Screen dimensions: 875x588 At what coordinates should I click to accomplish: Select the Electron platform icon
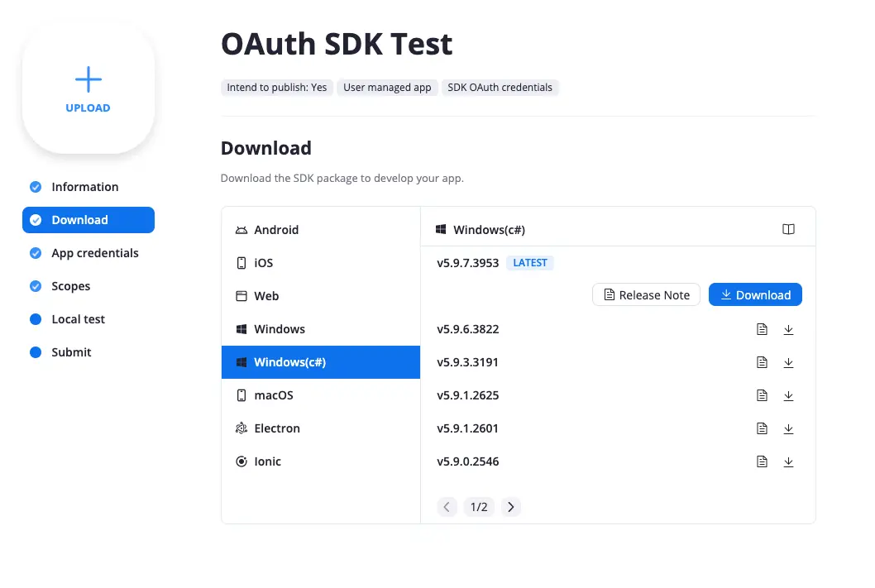coord(241,428)
